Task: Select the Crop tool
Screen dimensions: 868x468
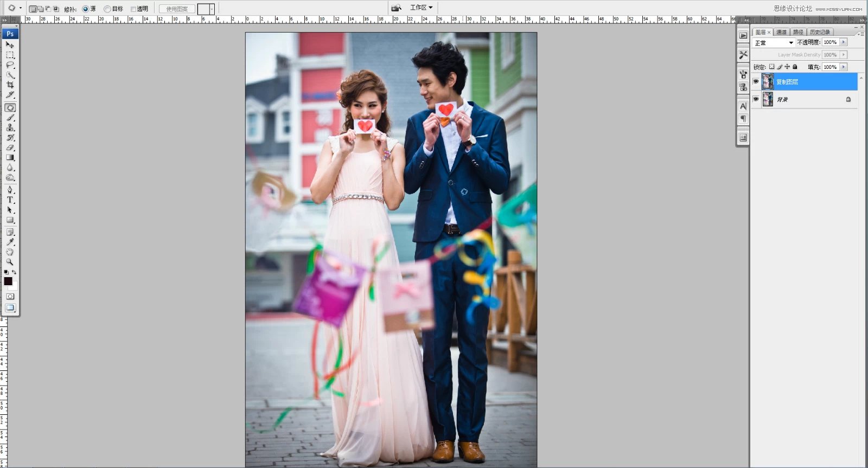Action: click(10, 85)
